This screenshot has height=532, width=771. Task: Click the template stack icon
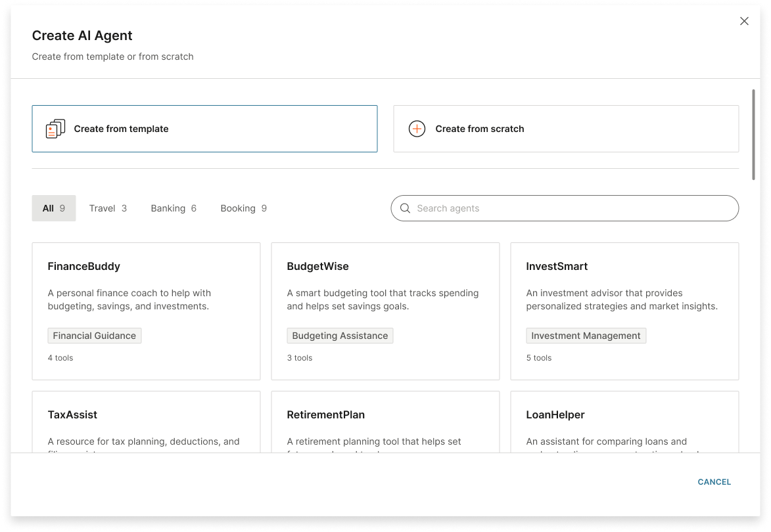click(x=55, y=128)
